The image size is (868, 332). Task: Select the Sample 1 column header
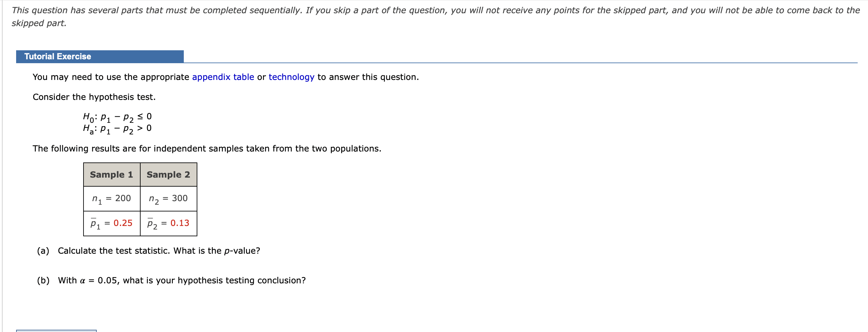(111, 174)
